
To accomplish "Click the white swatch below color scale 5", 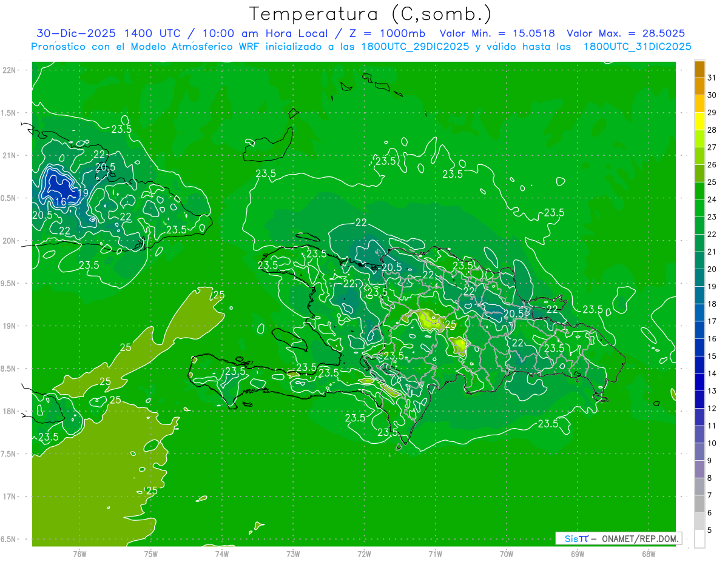I will (699, 539).
